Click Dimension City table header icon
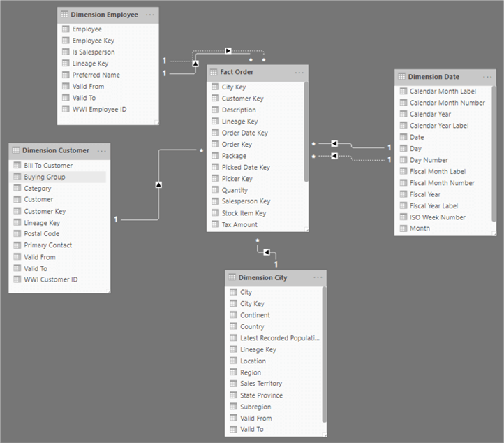This screenshot has width=504, height=443. pos(232,277)
